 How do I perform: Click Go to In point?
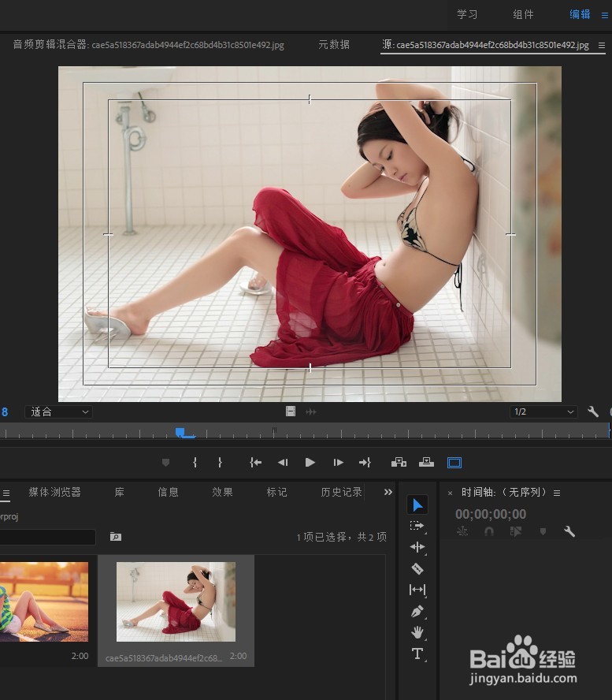(x=256, y=463)
